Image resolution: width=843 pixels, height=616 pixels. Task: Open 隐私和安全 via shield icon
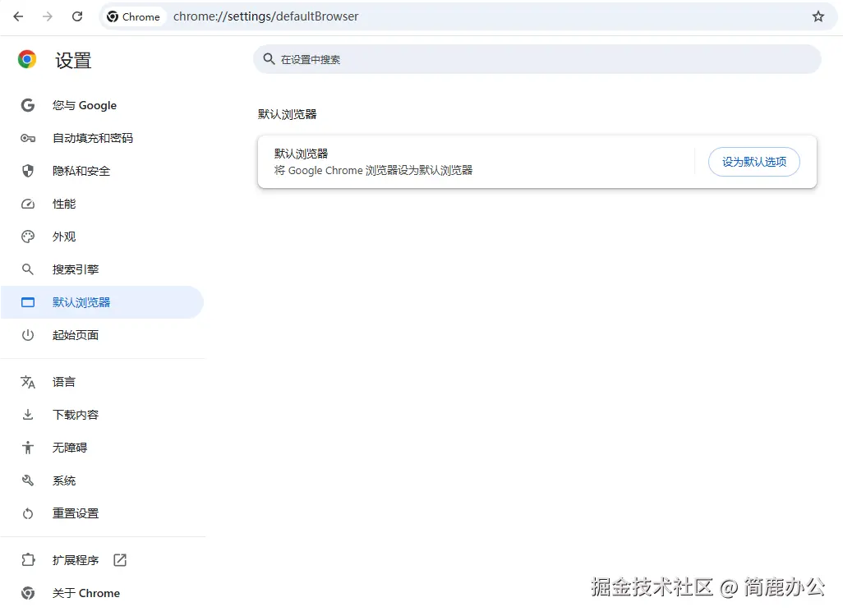tap(27, 171)
